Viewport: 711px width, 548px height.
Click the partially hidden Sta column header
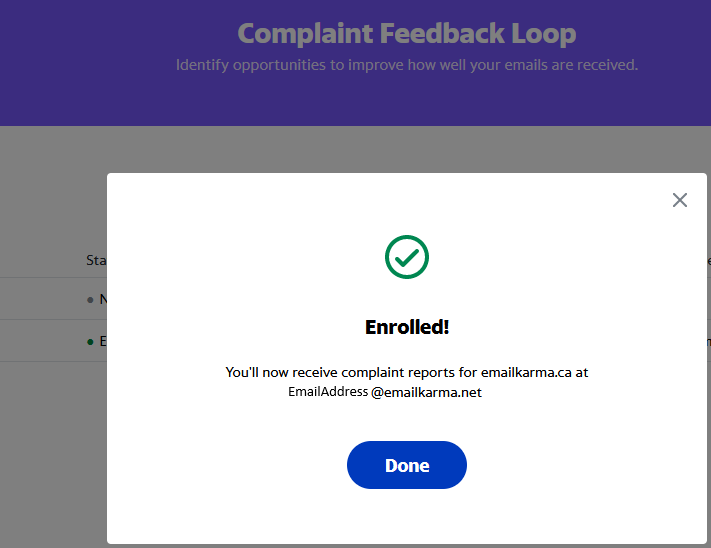coord(96,260)
